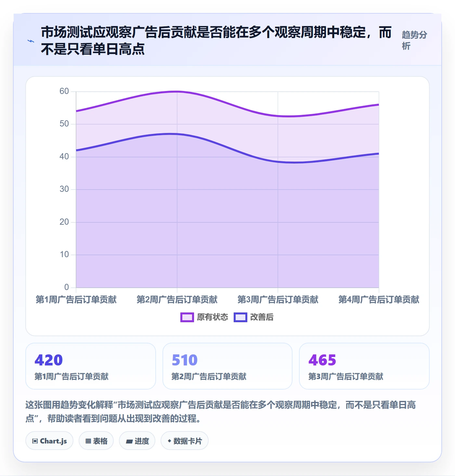
Task: Click the y-axis value 10
Action: tap(64, 255)
